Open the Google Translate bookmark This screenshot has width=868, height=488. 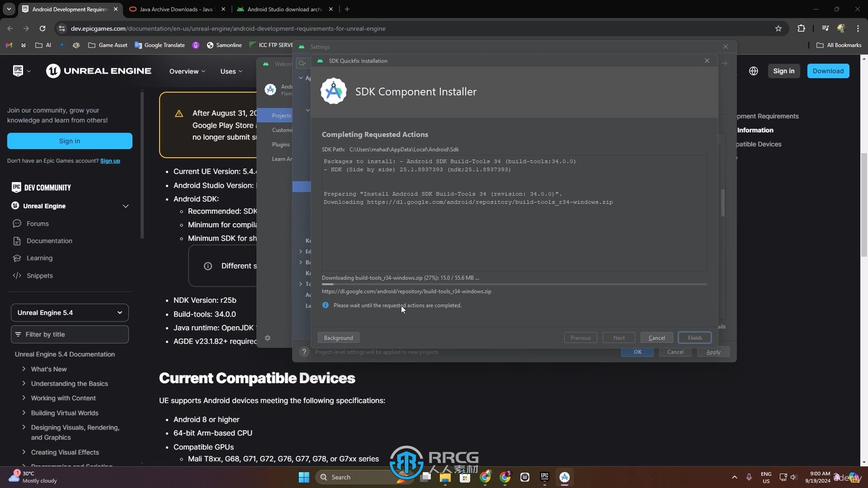coord(160,45)
